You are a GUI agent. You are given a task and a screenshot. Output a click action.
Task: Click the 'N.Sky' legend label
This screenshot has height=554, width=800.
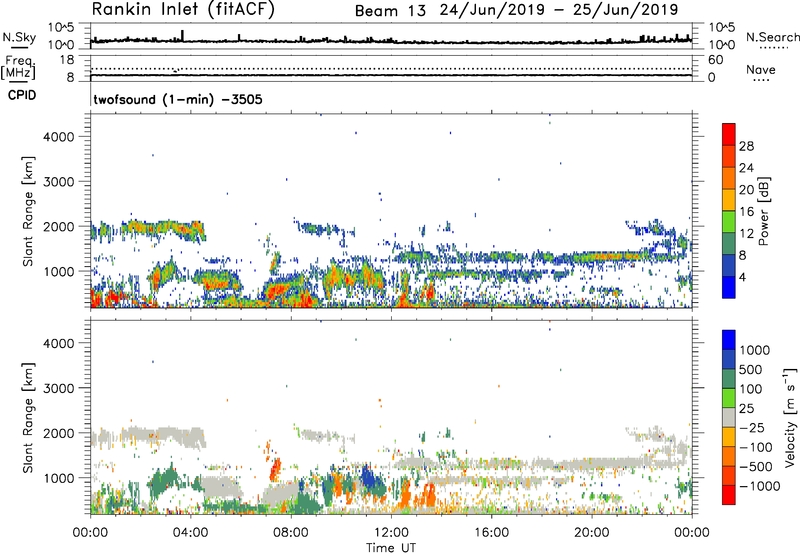pos(19,37)
